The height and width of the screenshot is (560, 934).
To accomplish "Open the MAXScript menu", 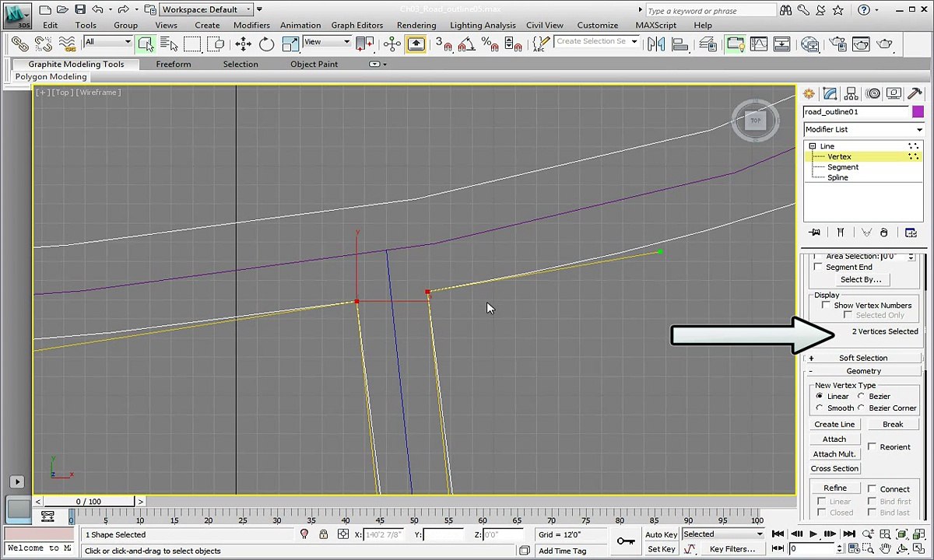I will point(655,25).
